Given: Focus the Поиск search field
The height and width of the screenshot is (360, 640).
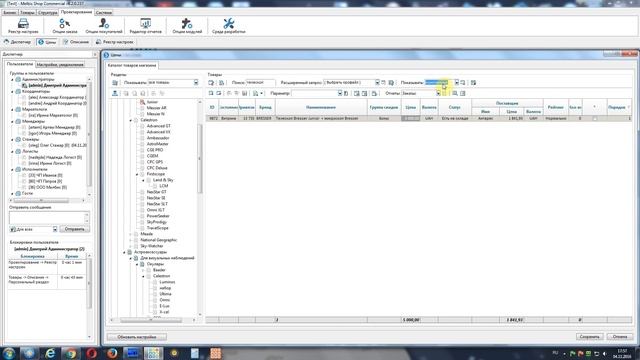Looking at the screenshot, I should pos(260,82).
